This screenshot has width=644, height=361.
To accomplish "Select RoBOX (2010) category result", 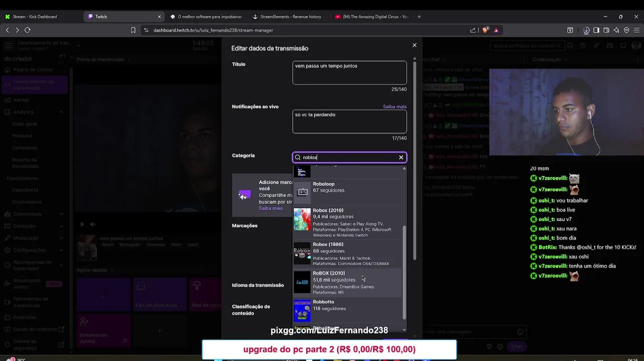I will (x=347, y=283).
